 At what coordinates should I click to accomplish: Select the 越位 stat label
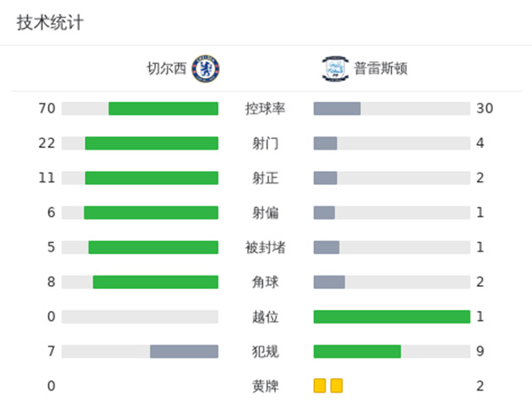265,317
